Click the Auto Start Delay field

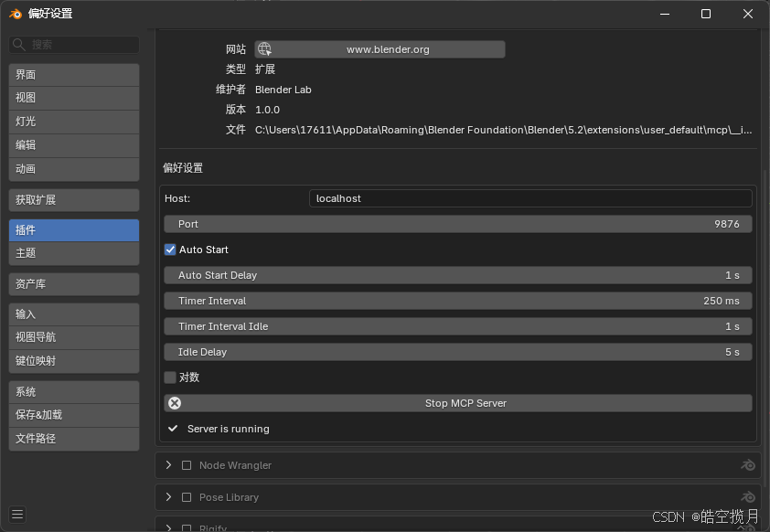point(458,275)
